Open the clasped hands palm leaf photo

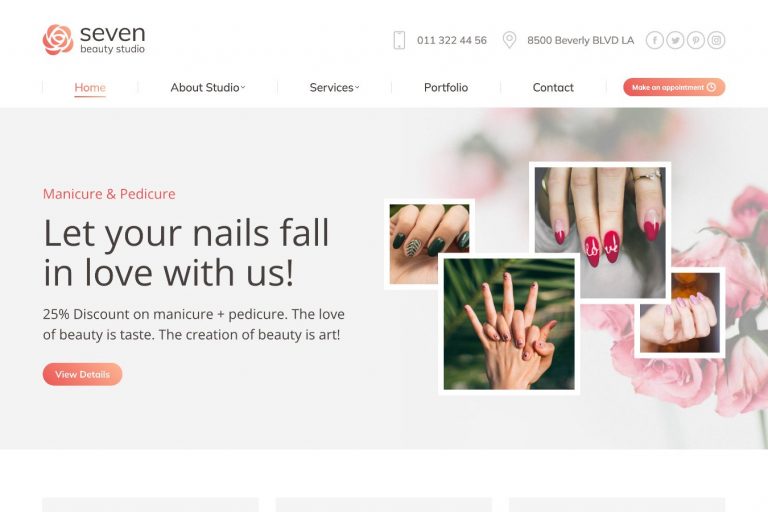click(x=509, y=324)
